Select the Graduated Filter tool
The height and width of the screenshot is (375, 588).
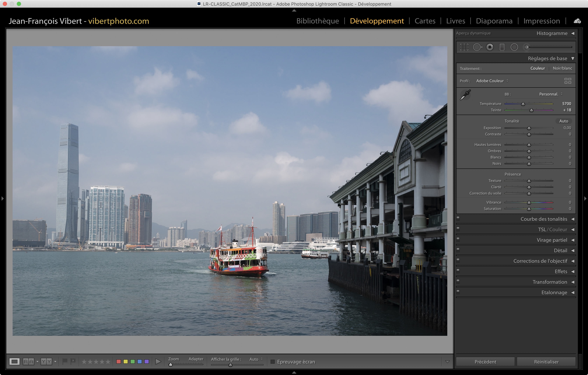(x=502, y=47)
